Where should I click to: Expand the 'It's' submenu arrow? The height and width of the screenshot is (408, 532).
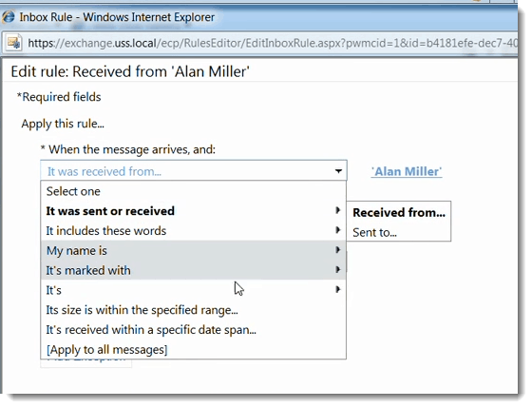337,289
